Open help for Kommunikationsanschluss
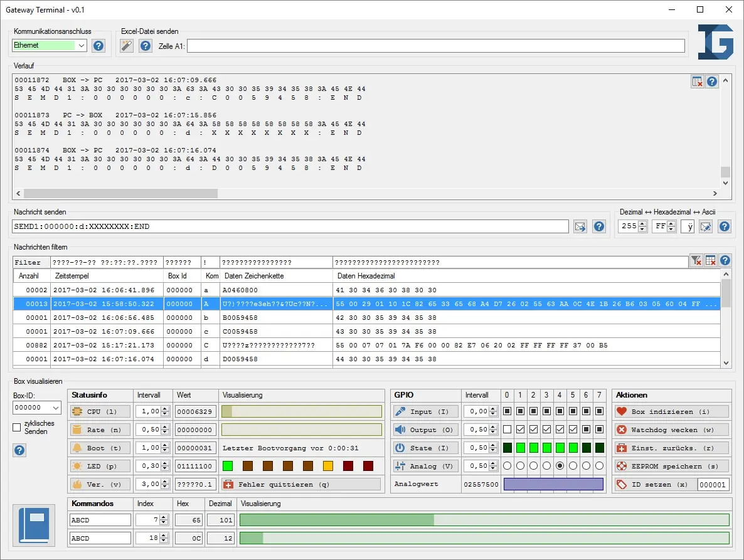Screen dimensions: 744x560 coord(98,45)
